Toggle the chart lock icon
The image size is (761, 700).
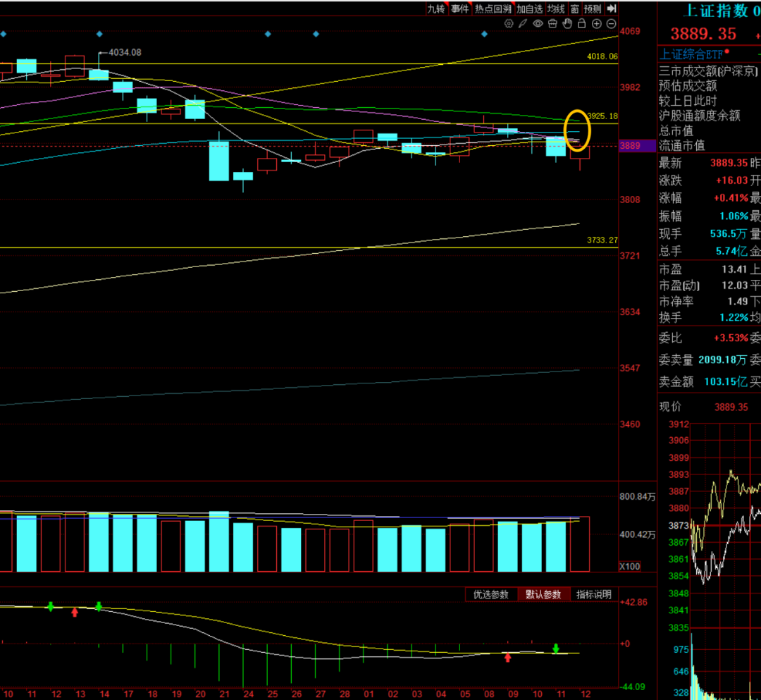(x=581, y=23)
